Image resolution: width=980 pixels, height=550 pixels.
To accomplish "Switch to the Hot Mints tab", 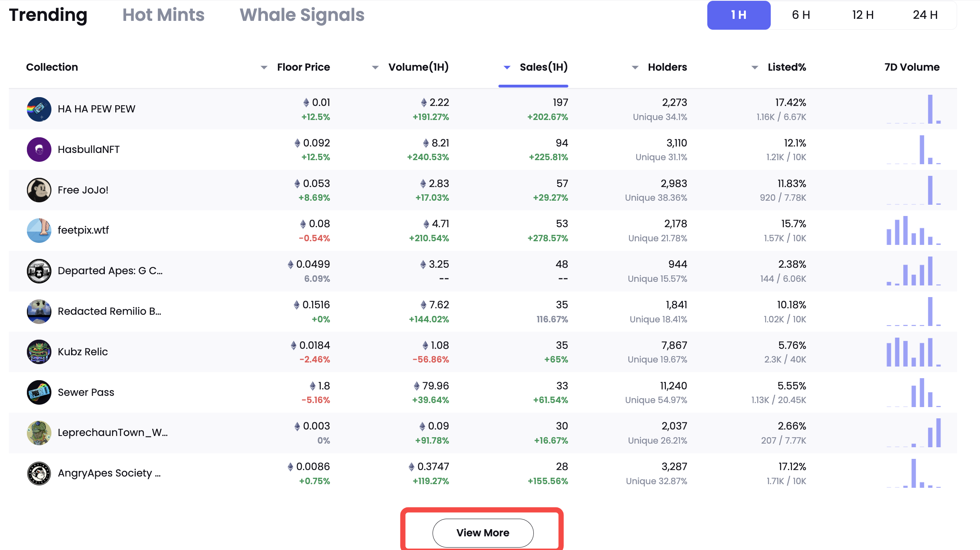I will coord(163,15).
